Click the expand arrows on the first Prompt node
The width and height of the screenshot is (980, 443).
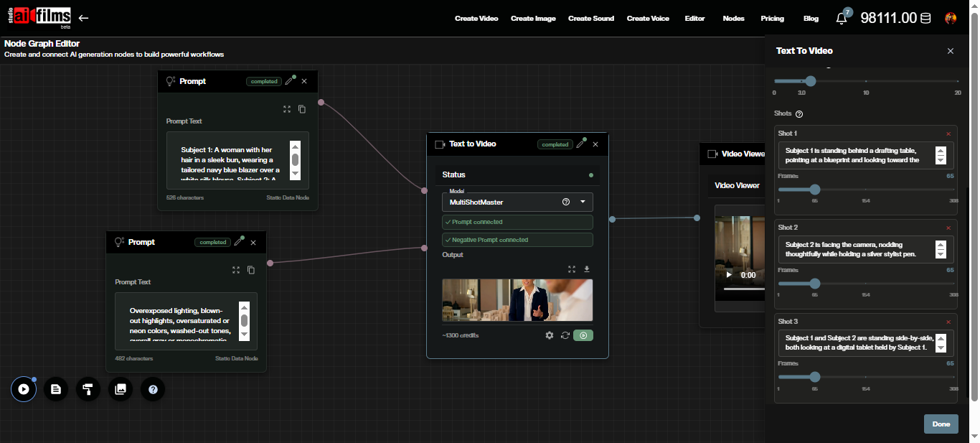pos(287,109)
